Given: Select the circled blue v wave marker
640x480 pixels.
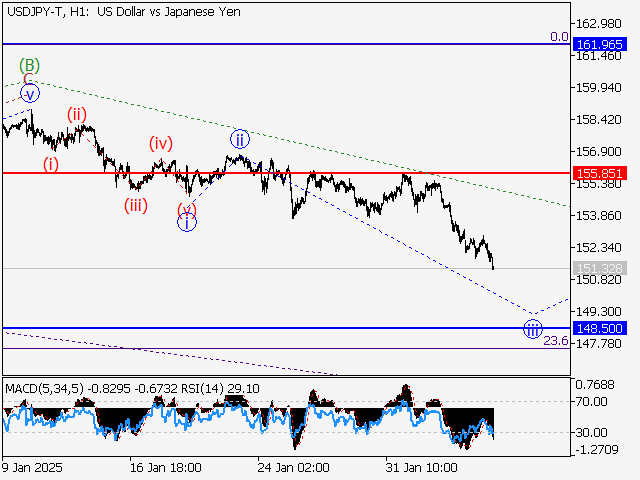Looking at the screenshot, I should click(29, 93).
